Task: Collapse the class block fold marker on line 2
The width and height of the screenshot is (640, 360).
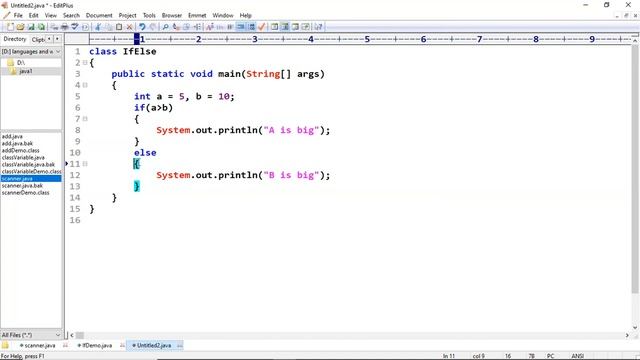Action: [x=85, y=63]
